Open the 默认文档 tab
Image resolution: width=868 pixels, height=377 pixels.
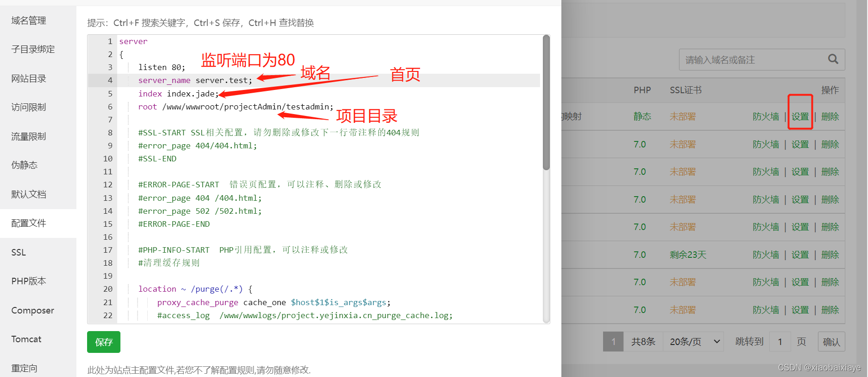[29, 194]
